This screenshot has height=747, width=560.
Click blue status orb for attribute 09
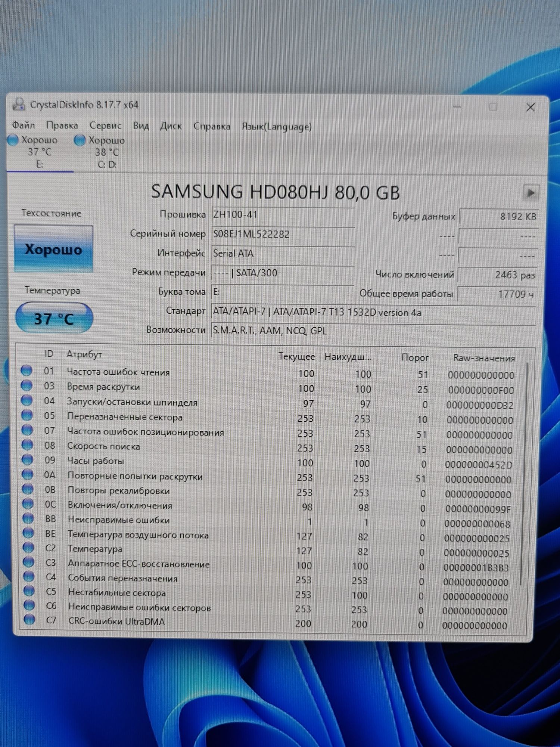pos(27,459)
